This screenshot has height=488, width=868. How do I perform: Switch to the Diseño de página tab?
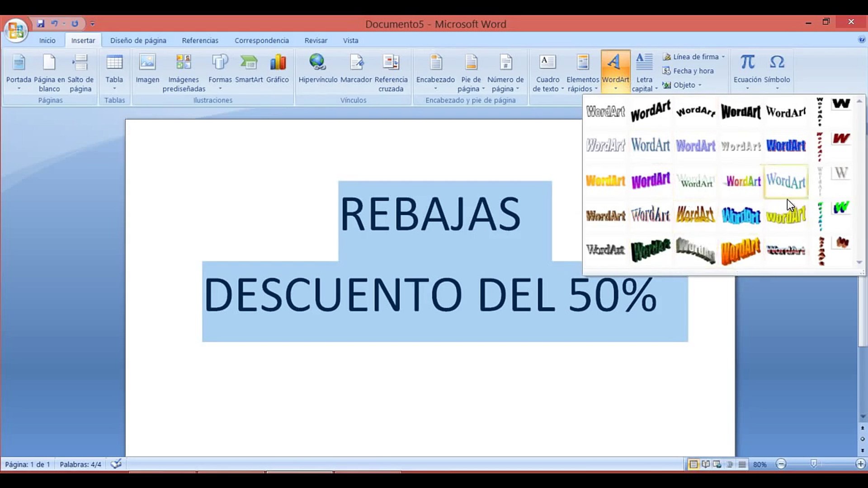(x=138, y=41)
